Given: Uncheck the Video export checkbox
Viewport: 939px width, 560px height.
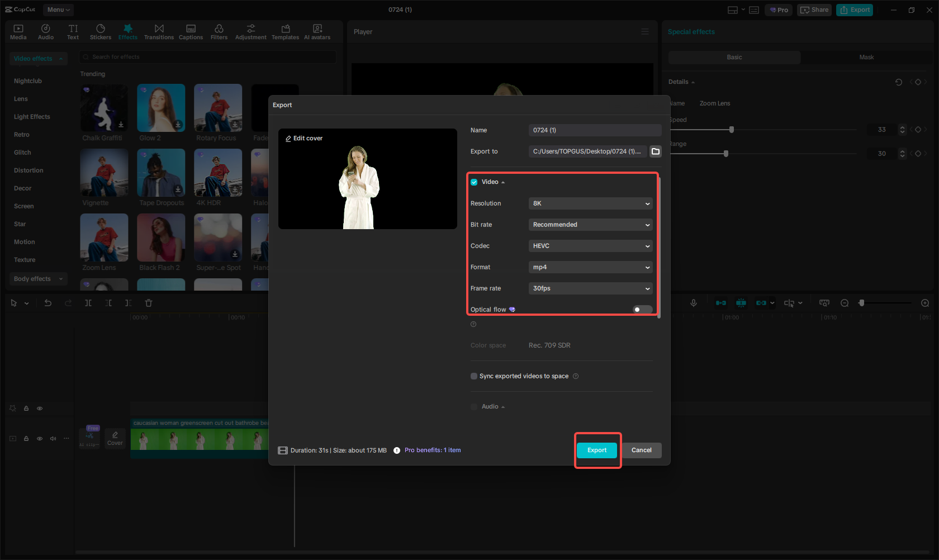Looking at the screenshot, I should click(x=473, y=182).
